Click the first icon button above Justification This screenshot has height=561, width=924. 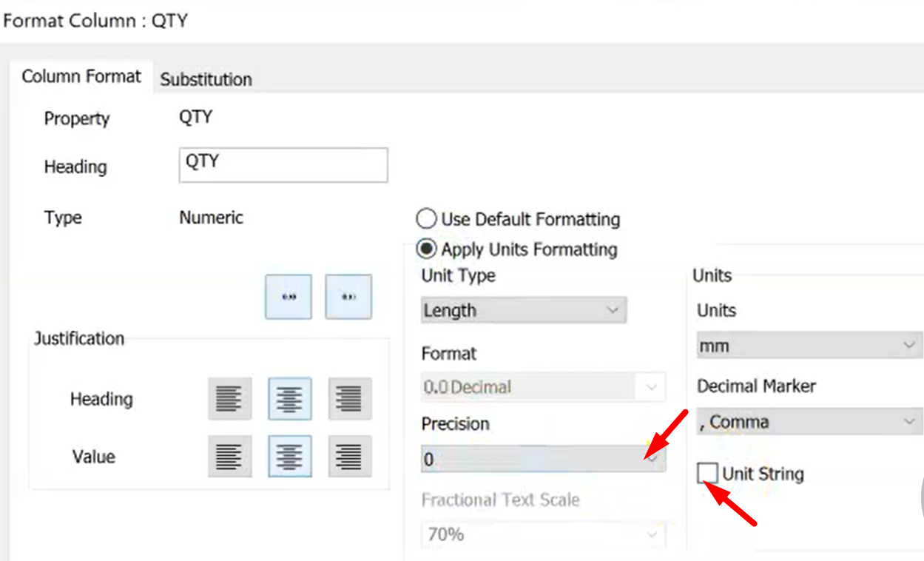click(288, 296)
